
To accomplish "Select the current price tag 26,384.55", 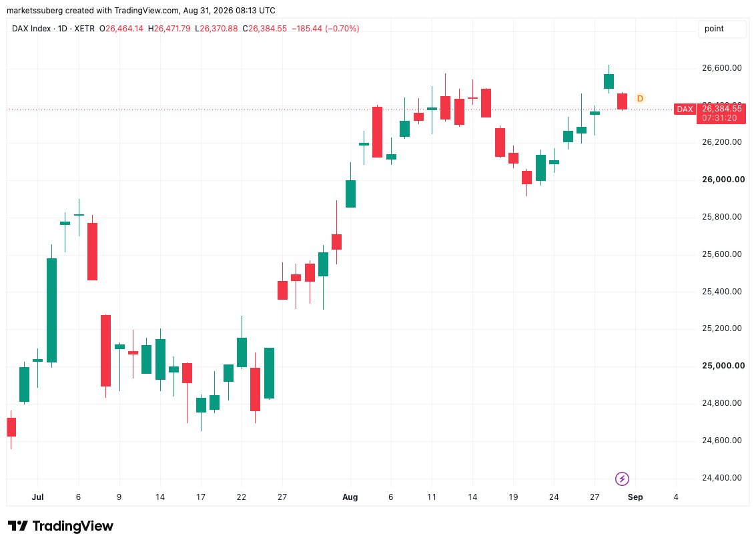I will pyautogui.click(x=721, y=109).
